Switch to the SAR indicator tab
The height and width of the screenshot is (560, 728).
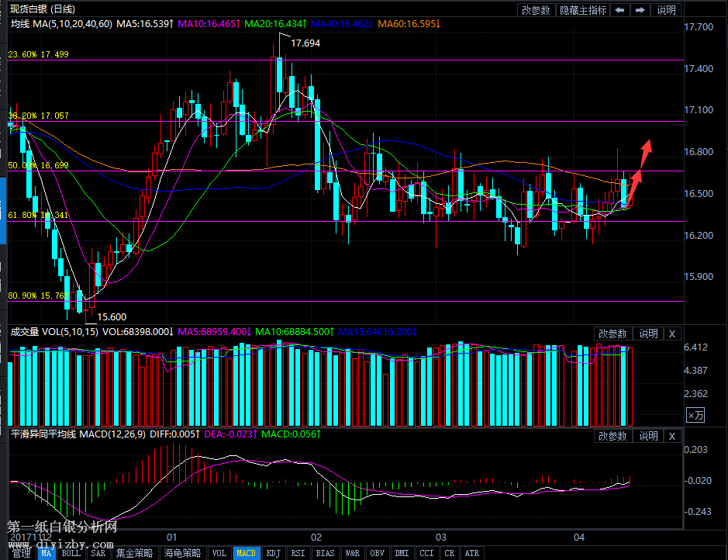point(98,553)
